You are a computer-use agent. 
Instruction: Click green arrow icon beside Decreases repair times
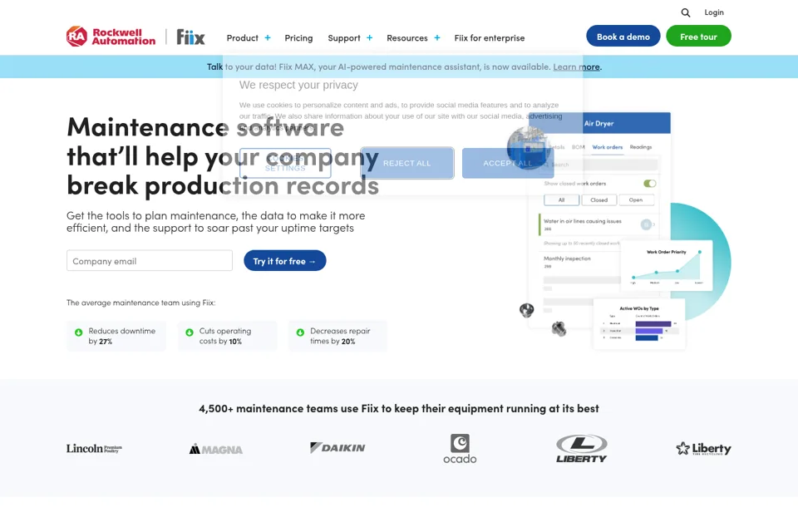pyautogui.click(x=300, y=332)
